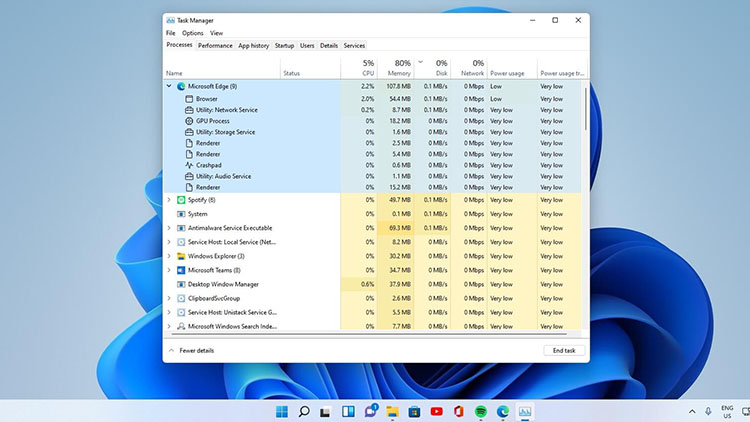
Task: Switch to the Performance tab
Action: (215, 45)
